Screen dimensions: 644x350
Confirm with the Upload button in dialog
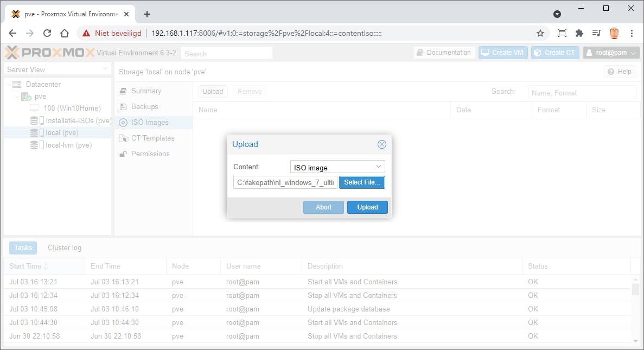[x=367, y=207]
